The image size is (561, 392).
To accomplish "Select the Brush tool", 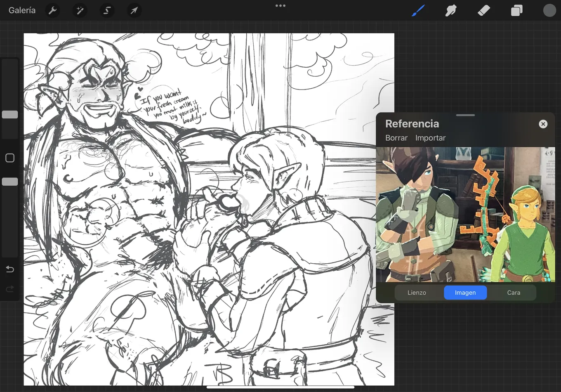I will click(418, 10).
